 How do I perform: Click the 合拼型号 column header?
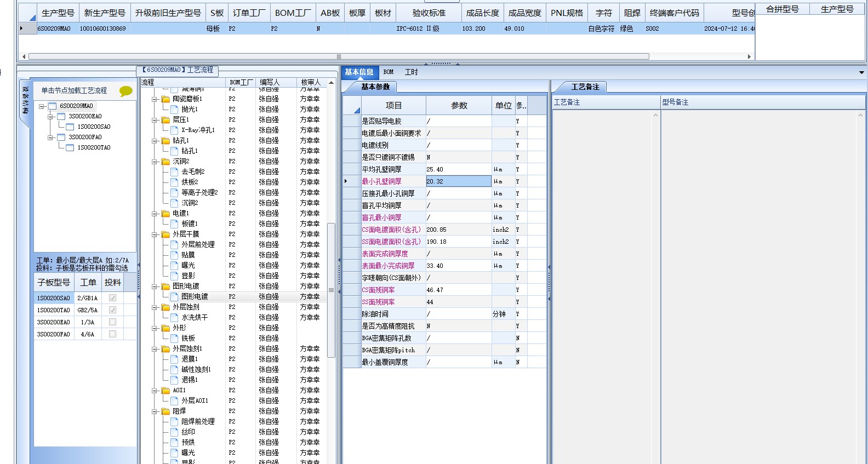[782, 9]
